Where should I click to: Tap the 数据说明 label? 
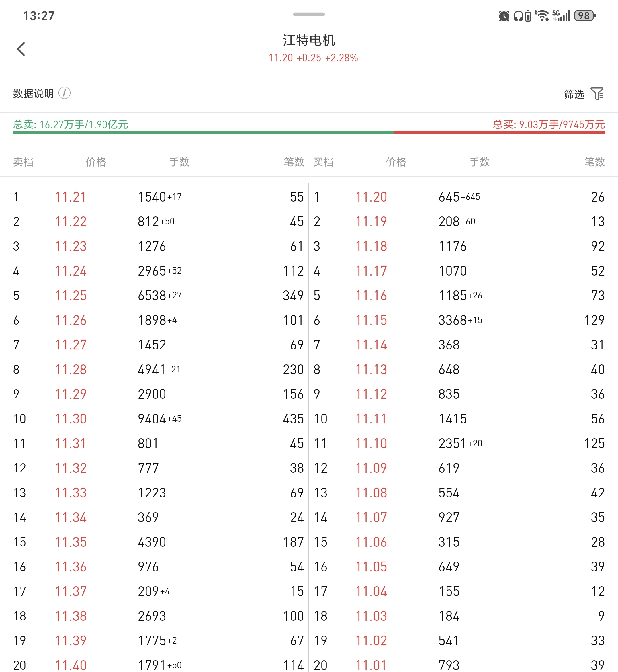(x=34, y=94)
